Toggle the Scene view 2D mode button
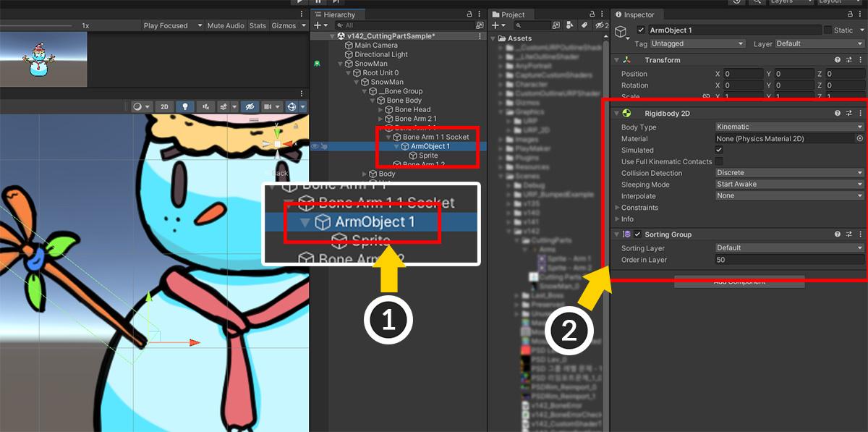This screenshot has width=868, height=432. (x=164, y=106)
